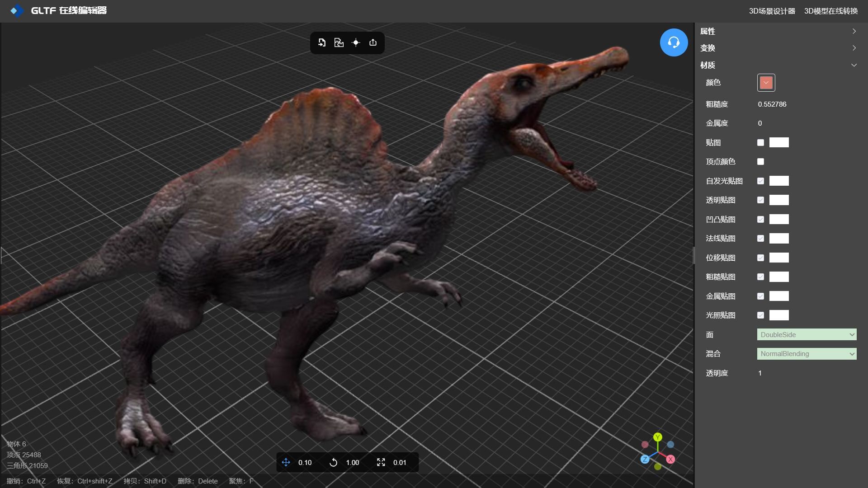
Task: Toggle the 顶点颜色 checkbox
Action: pyautogui.click(x=760, y=162)
